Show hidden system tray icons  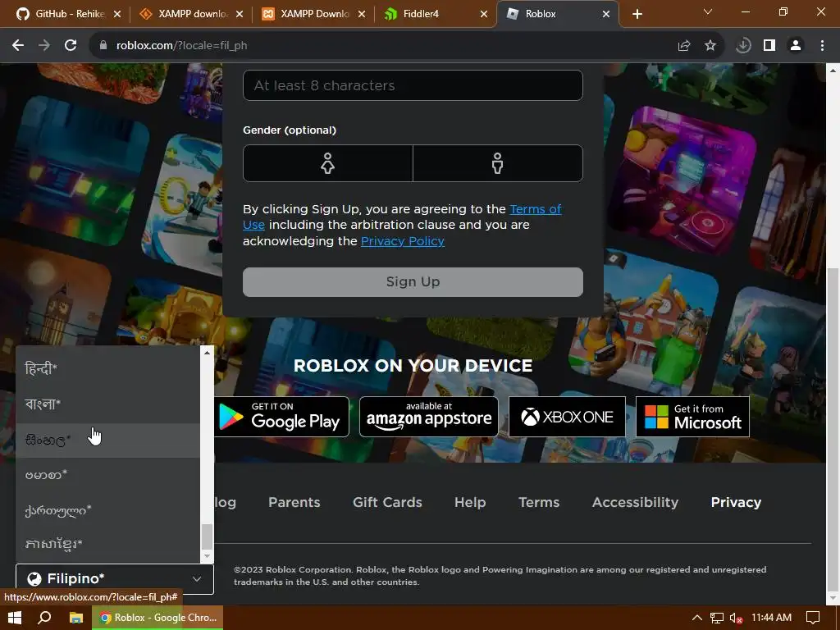[x=696, y=618]
